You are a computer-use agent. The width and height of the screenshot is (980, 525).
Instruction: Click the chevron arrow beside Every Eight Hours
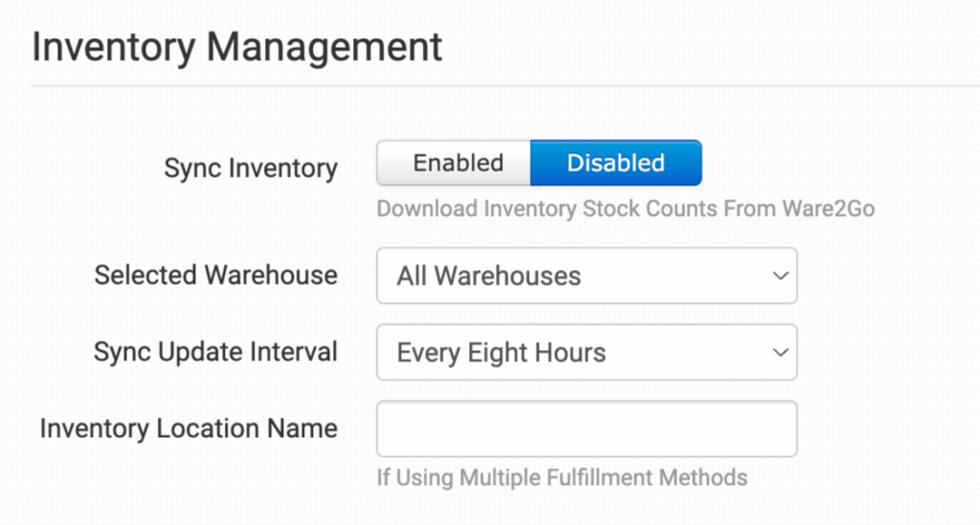(778, 353)
